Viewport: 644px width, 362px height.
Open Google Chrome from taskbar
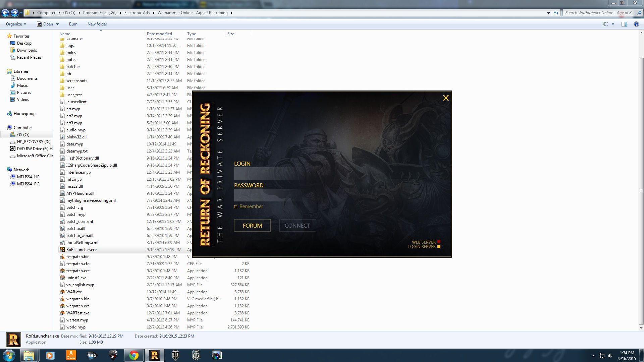pyautogui.click(x=133, y=355)
